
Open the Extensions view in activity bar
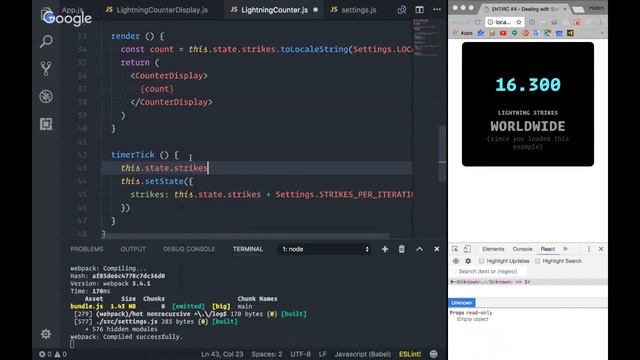pos(46,124)
